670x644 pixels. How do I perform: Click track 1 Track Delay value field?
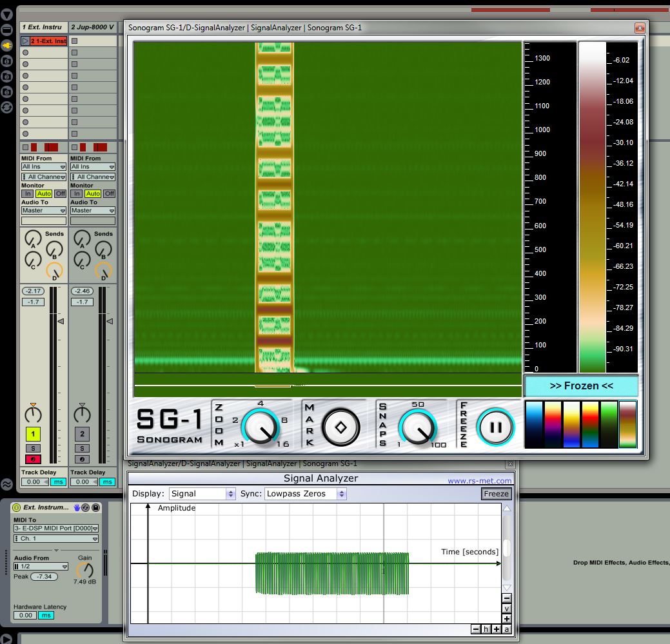click(34, 482)
